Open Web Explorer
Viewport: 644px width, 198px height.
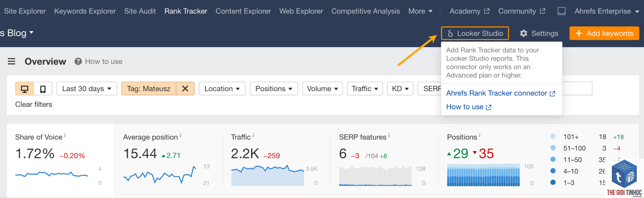point(301,11)
